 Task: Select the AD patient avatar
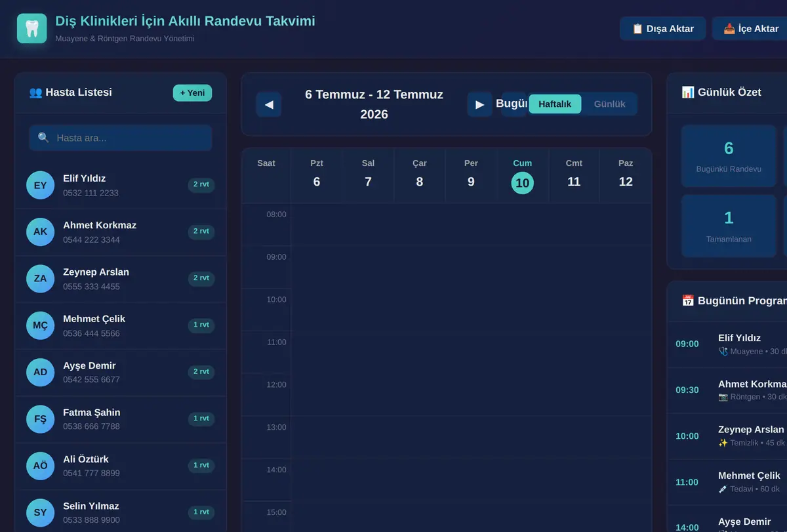[40, 372]
